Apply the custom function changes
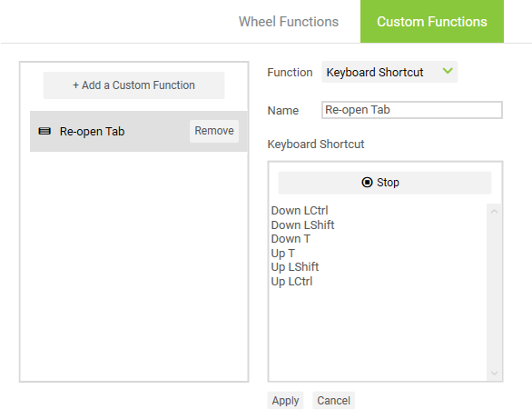 (285, 400)
